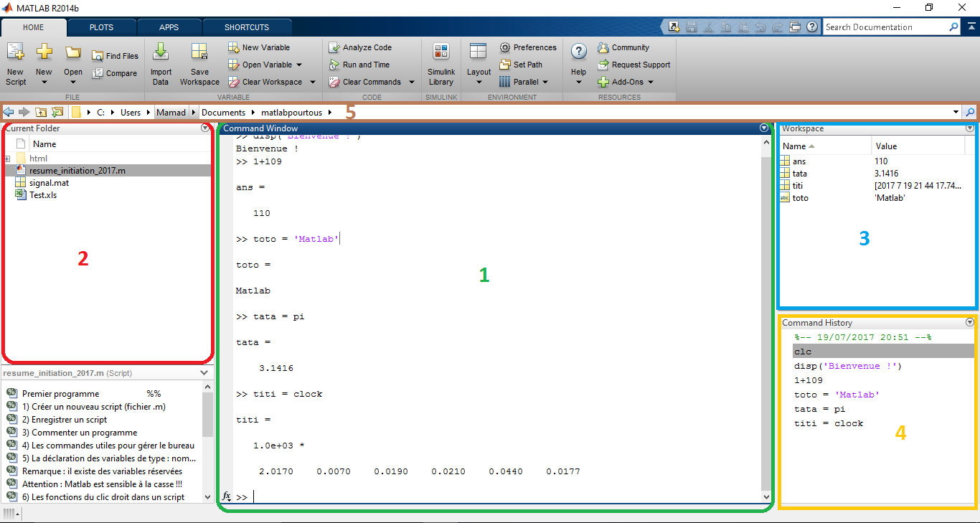
Task: Click the browse for folder icon
Action: click(x=57, y=112)
